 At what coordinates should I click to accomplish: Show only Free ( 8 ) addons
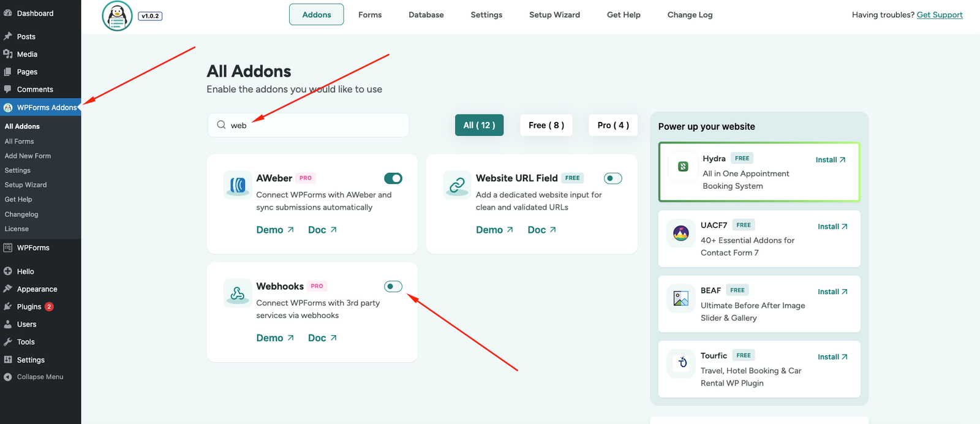click(546, 125)
